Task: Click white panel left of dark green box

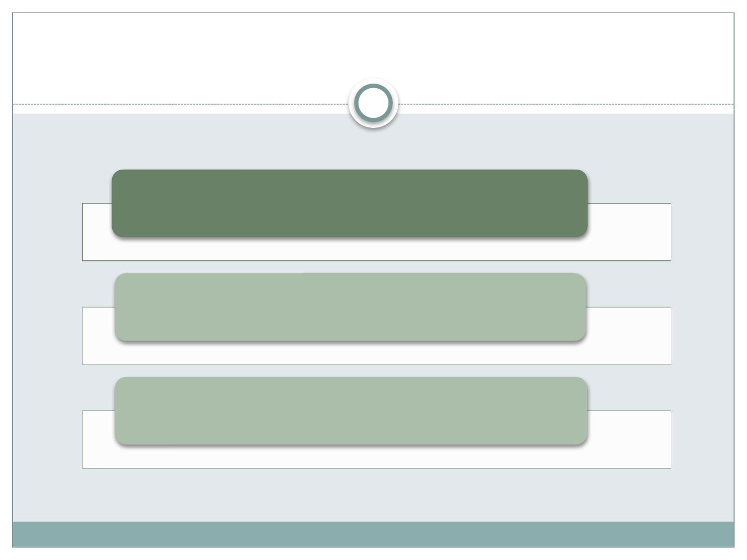Action: (97, 231)
